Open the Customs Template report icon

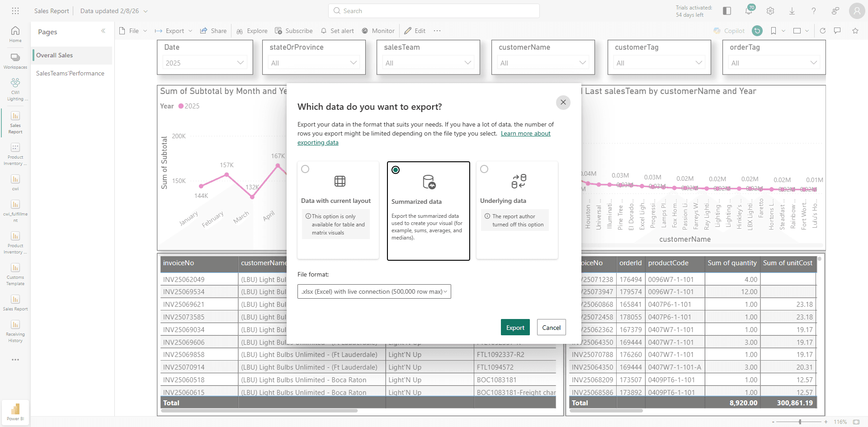[15, 274]
